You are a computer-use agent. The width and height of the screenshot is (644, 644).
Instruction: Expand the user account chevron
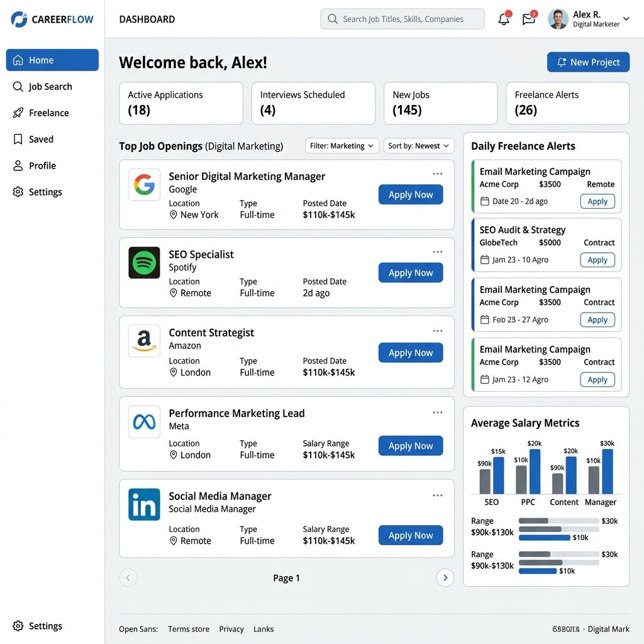(626, 19)
